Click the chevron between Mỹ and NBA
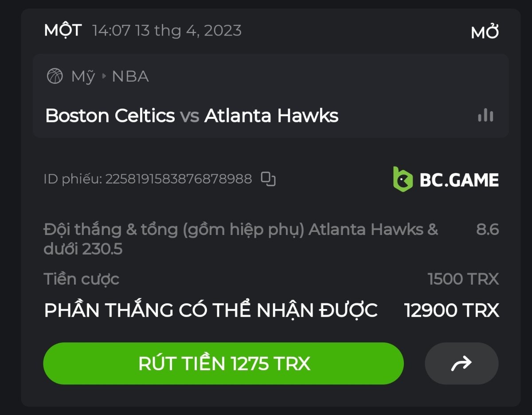This screenshot has height=415, width=532. pyautogui.click(x=104, y=77)
